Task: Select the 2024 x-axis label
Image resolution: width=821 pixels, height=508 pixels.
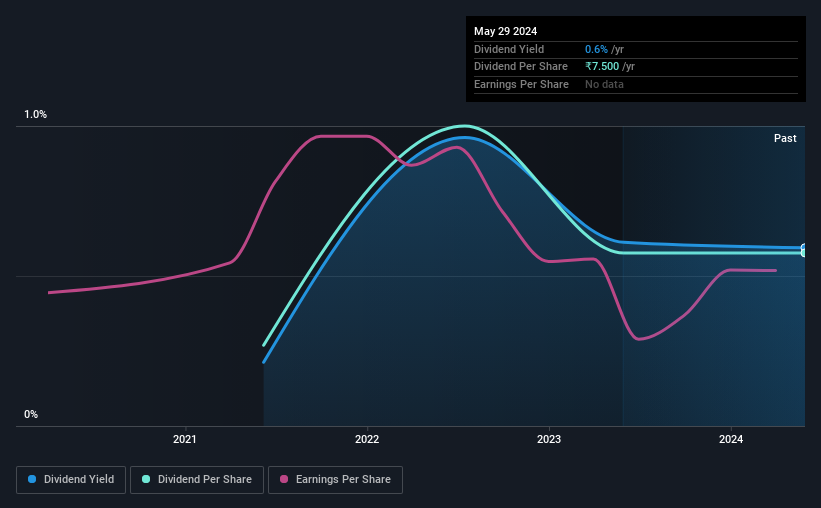Action: click(731, 439)
